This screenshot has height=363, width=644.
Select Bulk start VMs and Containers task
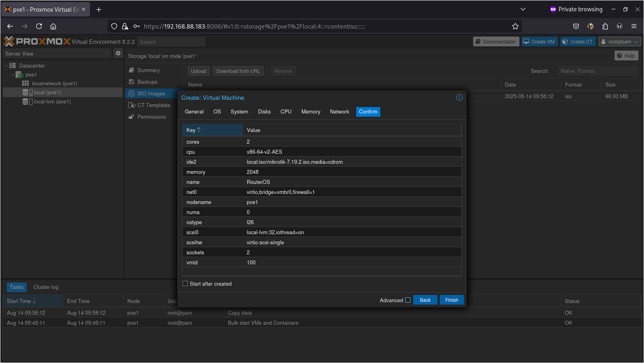[x=322, y=323]
